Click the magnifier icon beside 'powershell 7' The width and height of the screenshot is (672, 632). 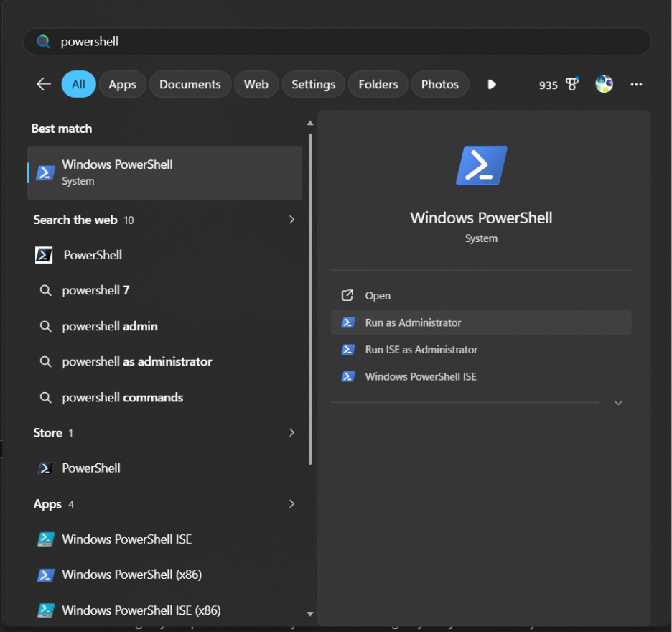click(x=45, y=291)
